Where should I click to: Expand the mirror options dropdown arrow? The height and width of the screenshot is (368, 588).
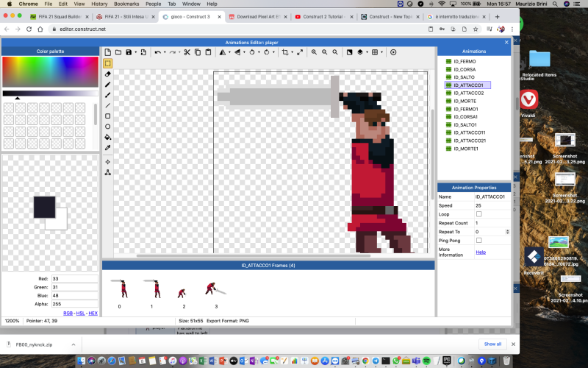[x=229, y=52]
